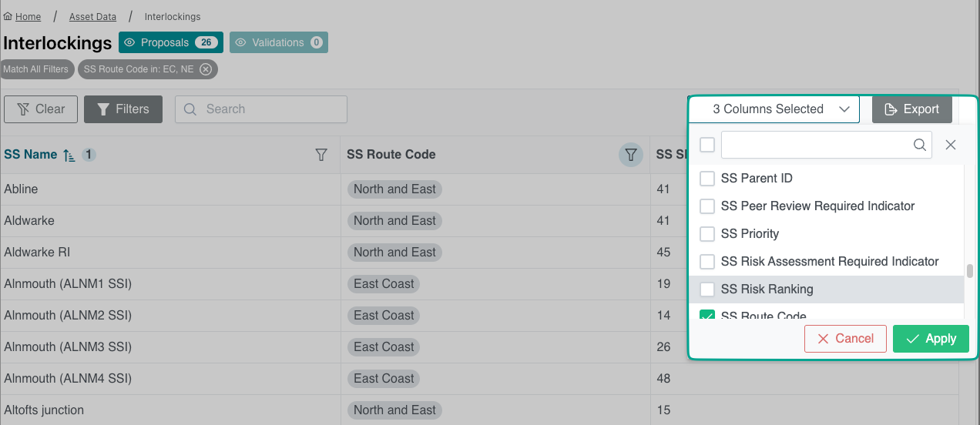Switch to the Validations tab
The width and height of the screenshot is (980, 425).
(x=278, y=42)
